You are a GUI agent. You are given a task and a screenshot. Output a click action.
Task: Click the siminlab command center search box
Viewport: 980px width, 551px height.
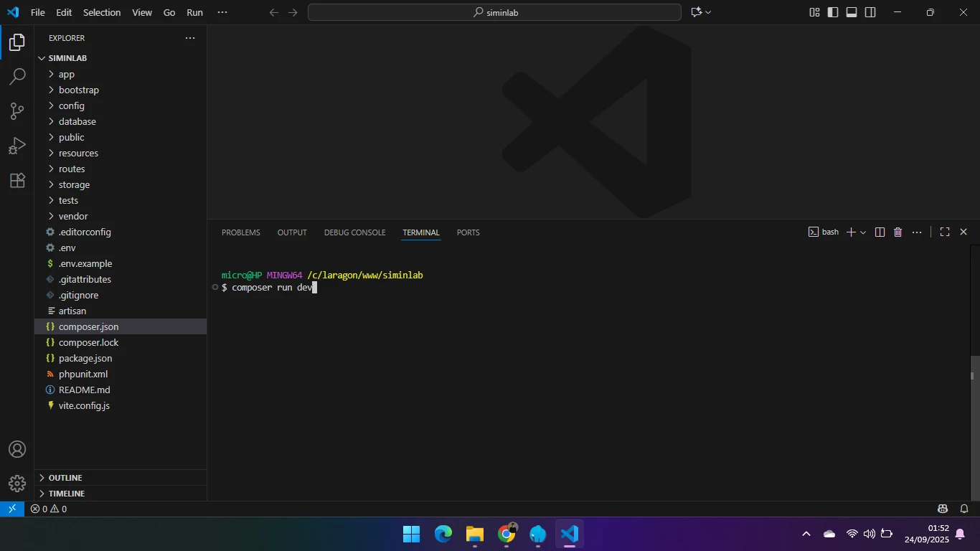494,12
